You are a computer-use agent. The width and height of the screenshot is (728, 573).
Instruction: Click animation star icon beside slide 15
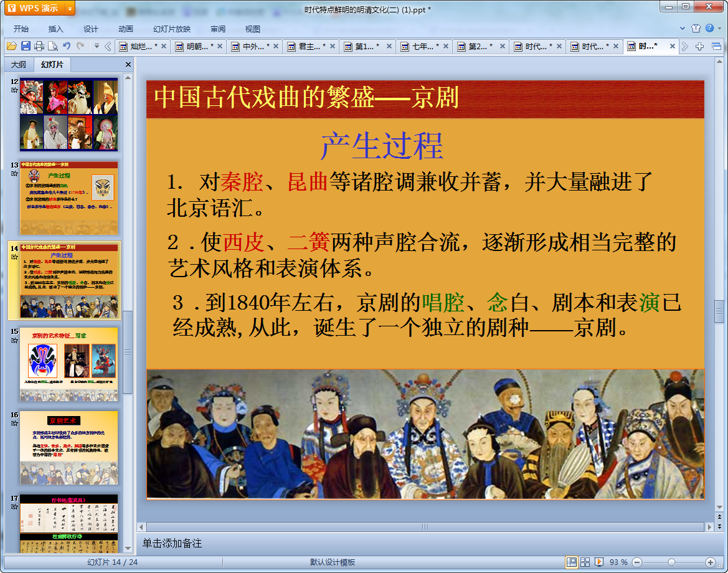[x=14, y=340]
